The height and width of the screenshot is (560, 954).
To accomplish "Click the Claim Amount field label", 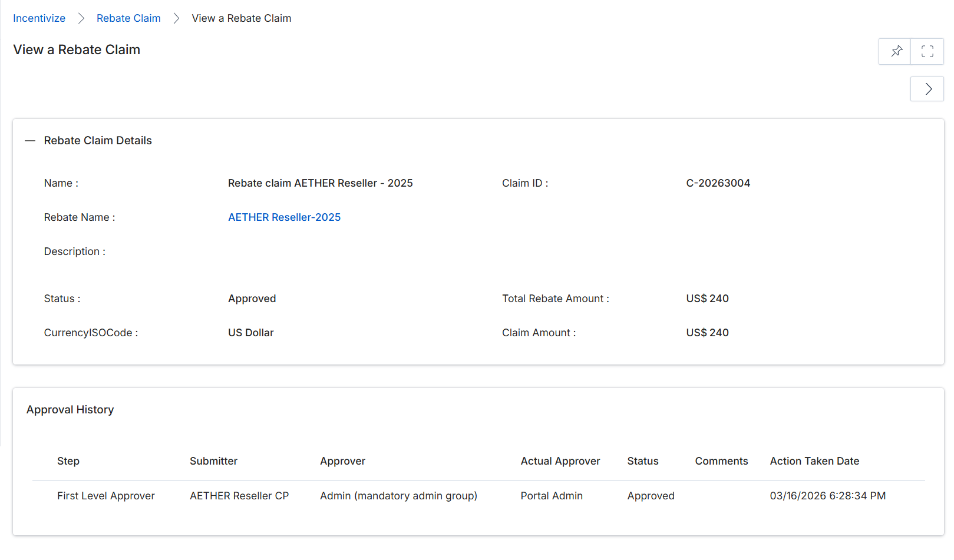I will click(x=539, y=333).
